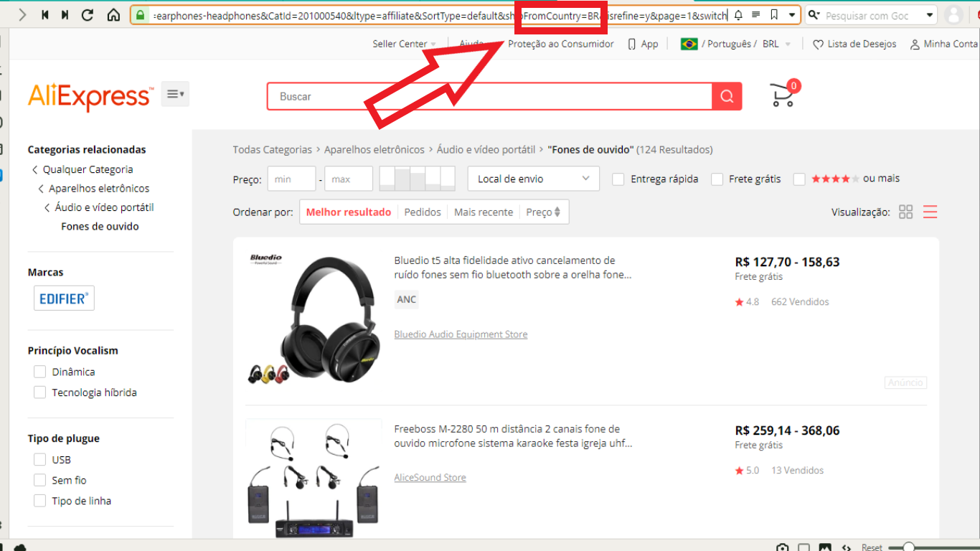Enable Entrega rápida checkbox

(x=618, y=179)
